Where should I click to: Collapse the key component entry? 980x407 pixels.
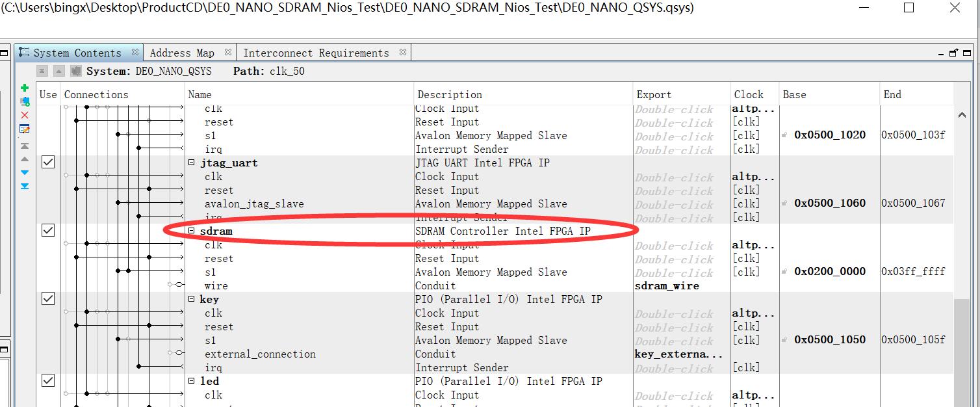190,298
